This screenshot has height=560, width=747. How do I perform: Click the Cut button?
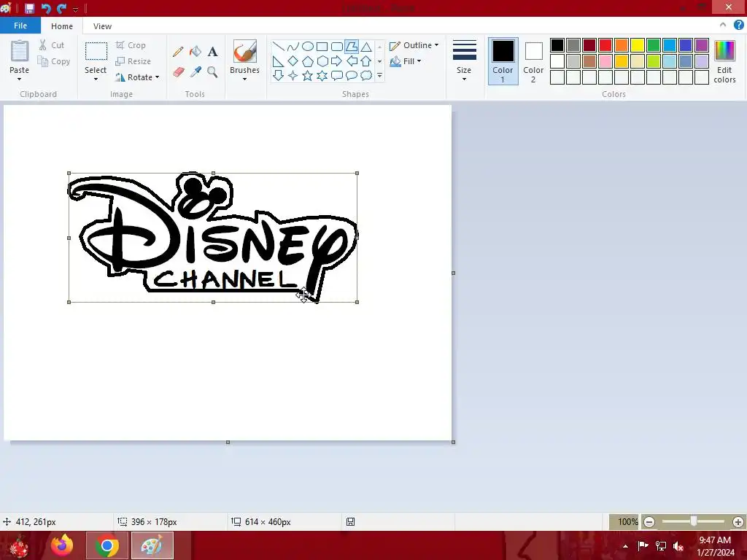[x=52, y=45]
